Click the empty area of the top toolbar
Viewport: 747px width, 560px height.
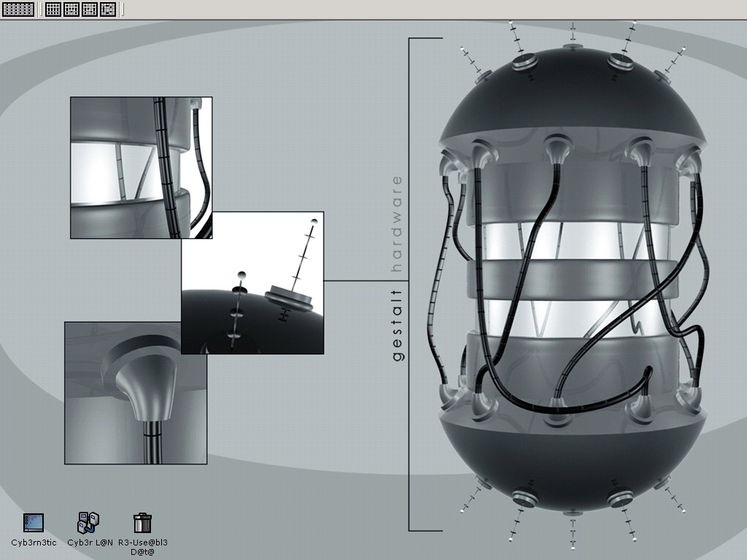[438, 9]
